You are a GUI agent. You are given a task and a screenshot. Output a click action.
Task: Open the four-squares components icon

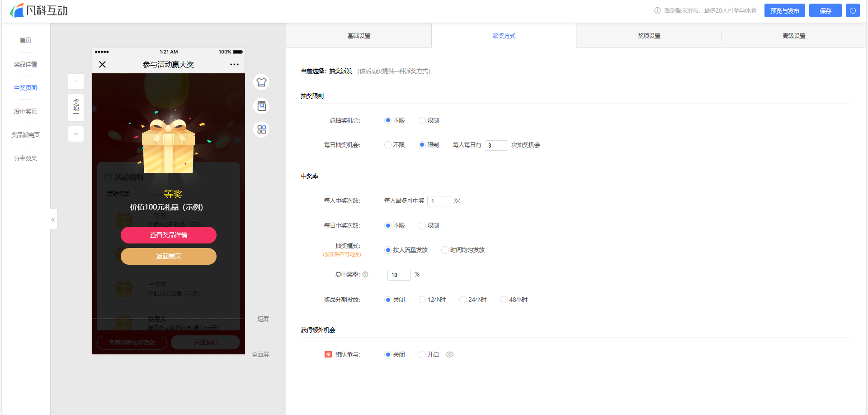261,130
